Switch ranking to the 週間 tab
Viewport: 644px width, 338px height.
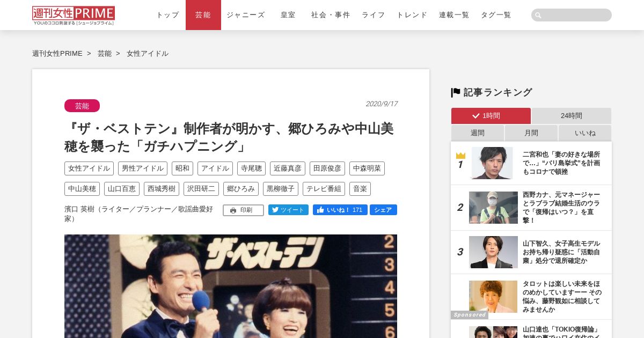coord(478,133)
